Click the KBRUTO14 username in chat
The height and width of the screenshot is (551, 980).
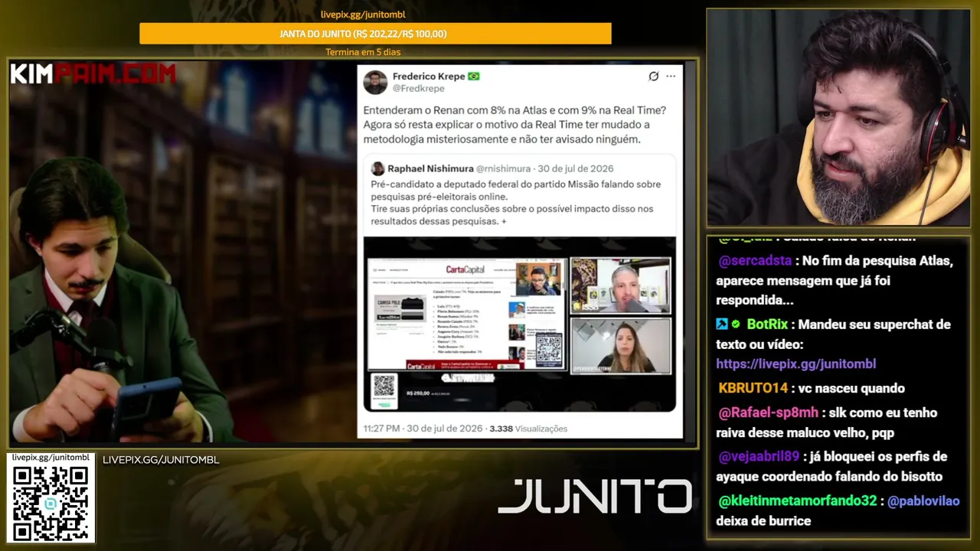(x=753, y=388)
